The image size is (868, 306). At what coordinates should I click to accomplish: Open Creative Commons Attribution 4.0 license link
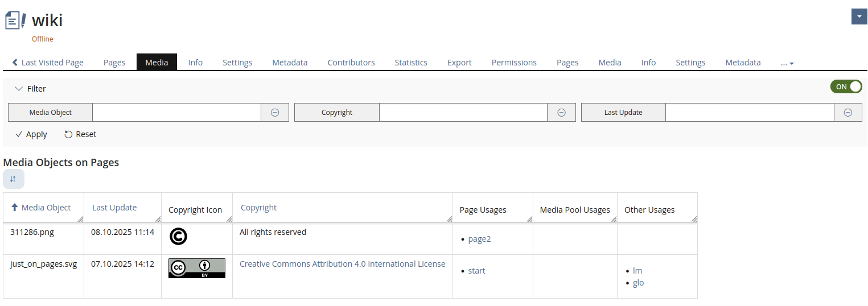pyautogui.click(x=342, y=264)
